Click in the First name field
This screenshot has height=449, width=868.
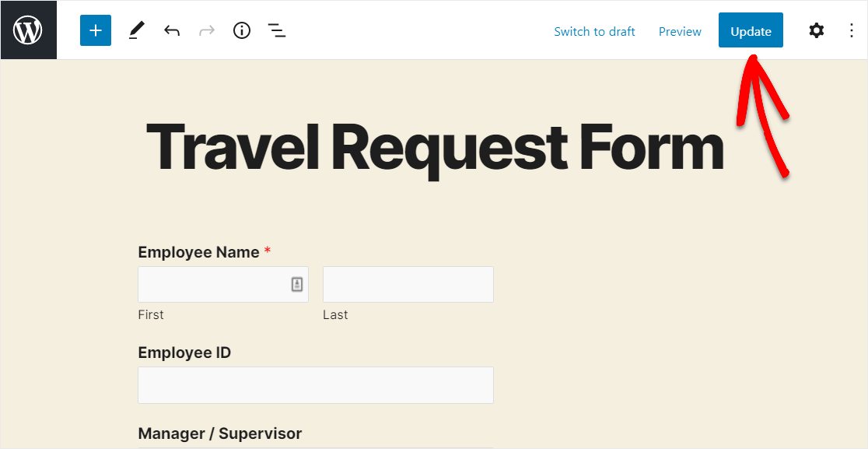[x=212, y=284]
